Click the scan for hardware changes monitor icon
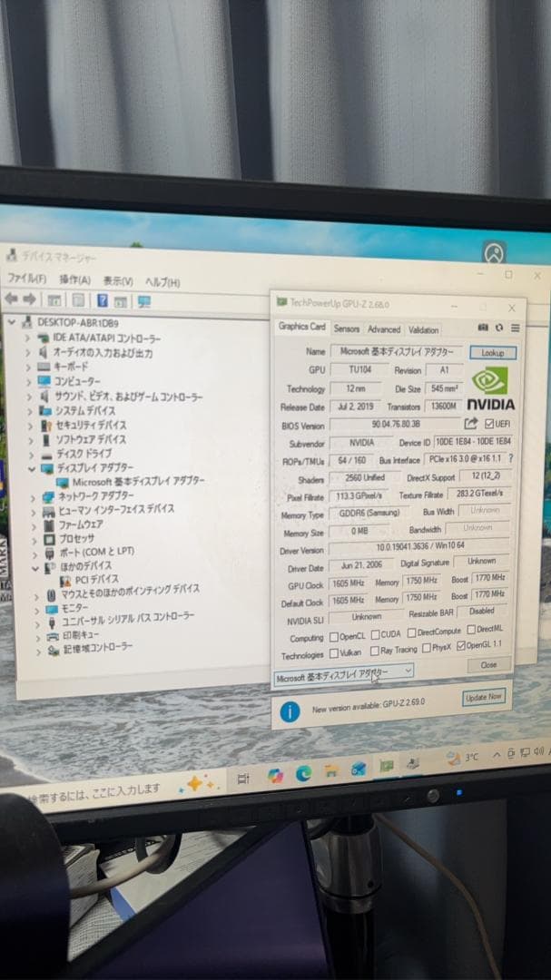This screenshot has width=551, height=980. [x=144, y=302]
